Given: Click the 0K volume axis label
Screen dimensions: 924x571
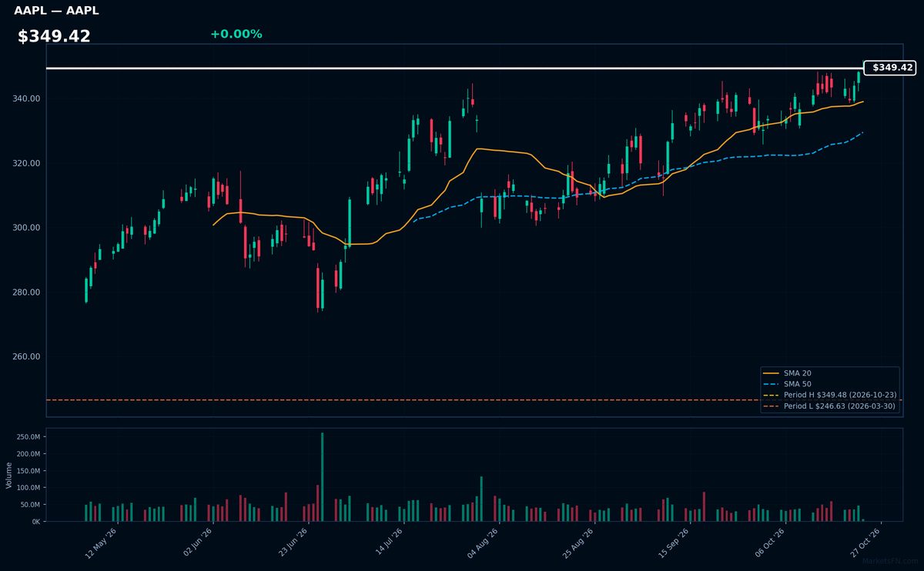Looking at the screenshot, I should tap(35, 522).
